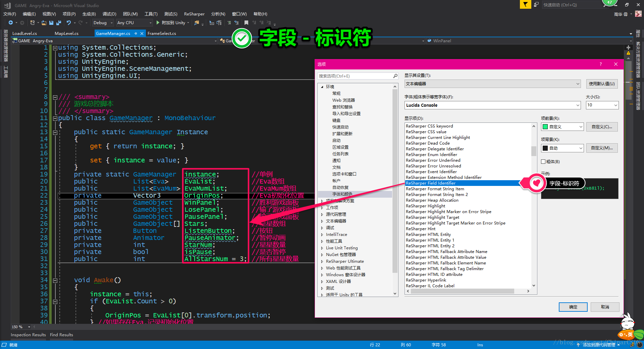644x349 pixels.
Task: Open the Lucida Console font dropdown
Action: (492, 105)
